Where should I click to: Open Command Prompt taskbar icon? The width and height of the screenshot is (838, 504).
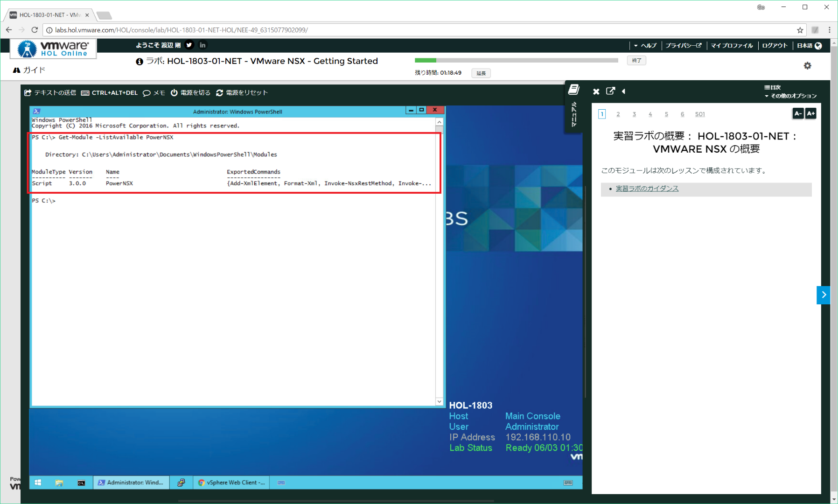[x=81, y=483]
